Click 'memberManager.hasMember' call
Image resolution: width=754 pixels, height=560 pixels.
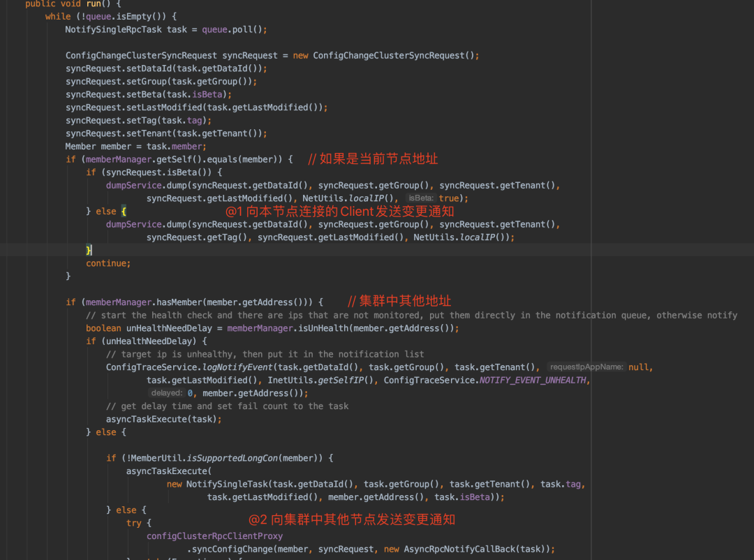coord(144,302)
